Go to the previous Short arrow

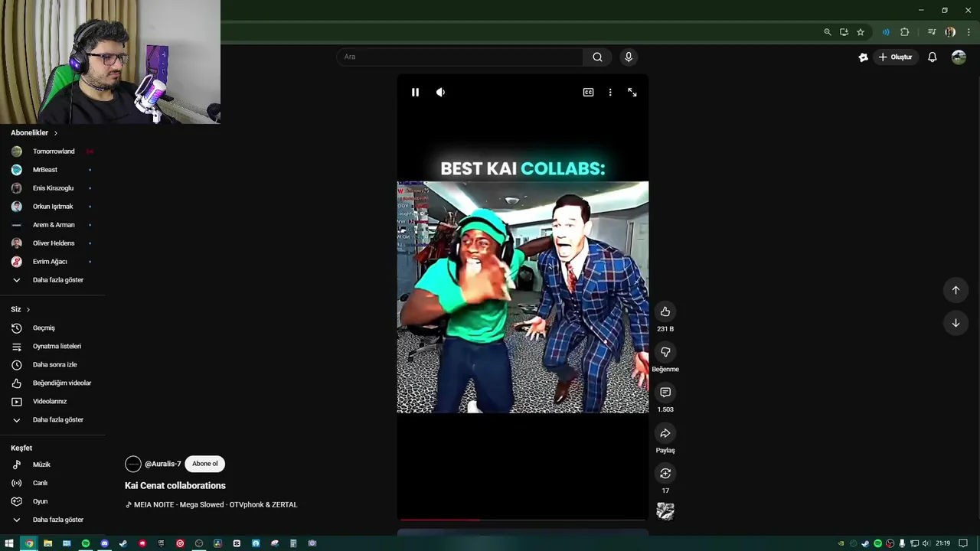(955, 290)
